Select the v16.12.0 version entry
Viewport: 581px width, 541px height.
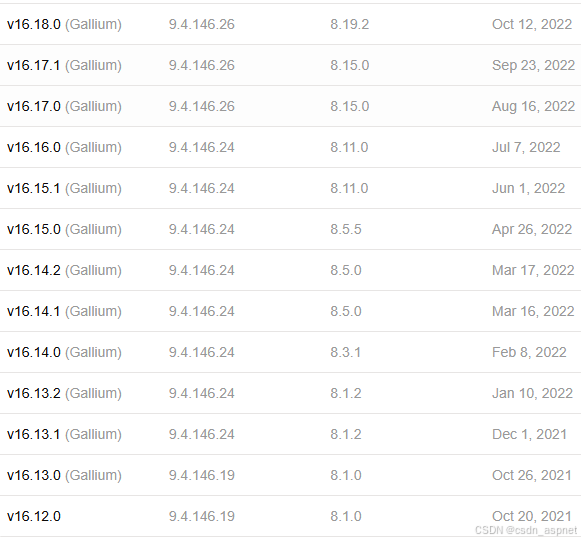point(34,517)
